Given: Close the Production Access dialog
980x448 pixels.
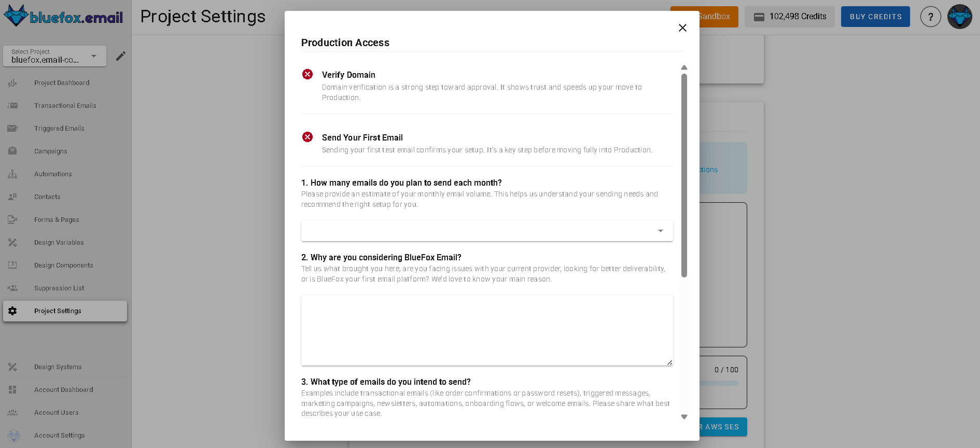Looking at the screenshot, I should (682, 28).
